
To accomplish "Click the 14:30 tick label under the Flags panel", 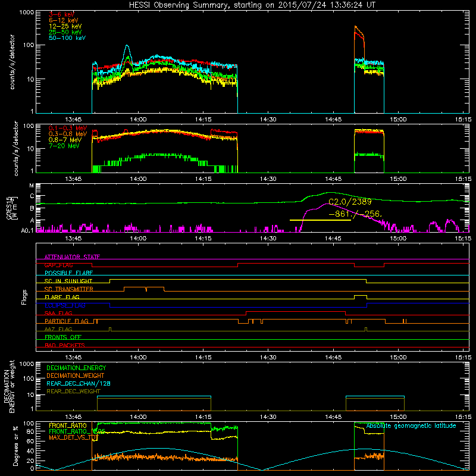I will 268,358.
